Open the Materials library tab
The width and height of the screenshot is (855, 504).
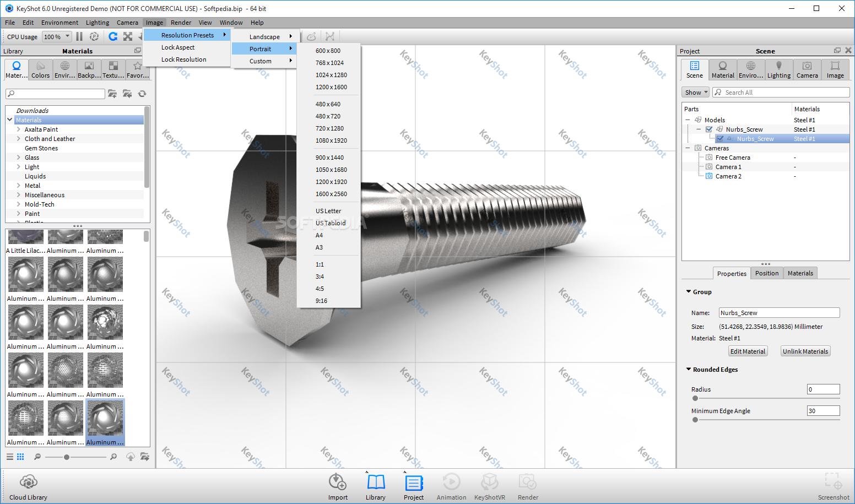[x=16, y=70]
